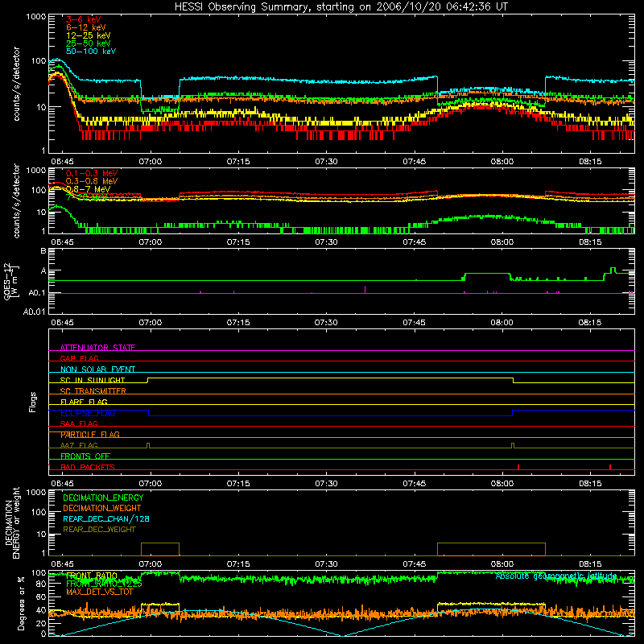
Task: Click the 0.1-0.3 MeV legend label
Action: [x=92, y=173]
